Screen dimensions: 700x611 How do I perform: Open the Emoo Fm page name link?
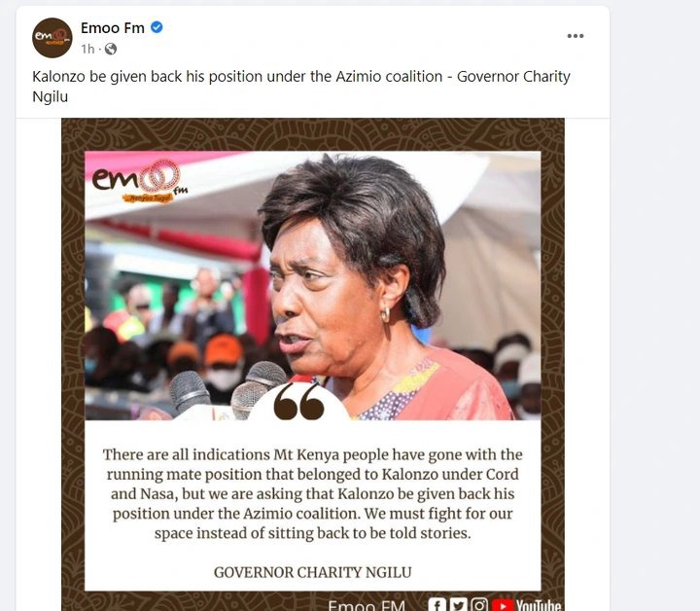coord(113,28)
